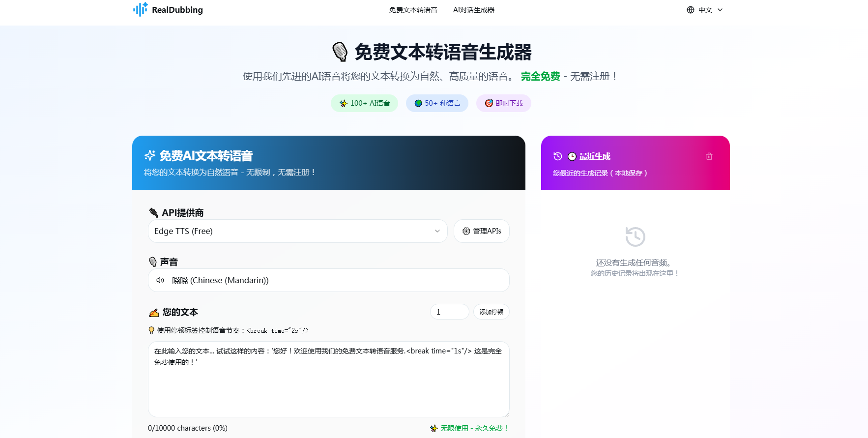Open the 晓晓 voice selection field

coord(328,280)
